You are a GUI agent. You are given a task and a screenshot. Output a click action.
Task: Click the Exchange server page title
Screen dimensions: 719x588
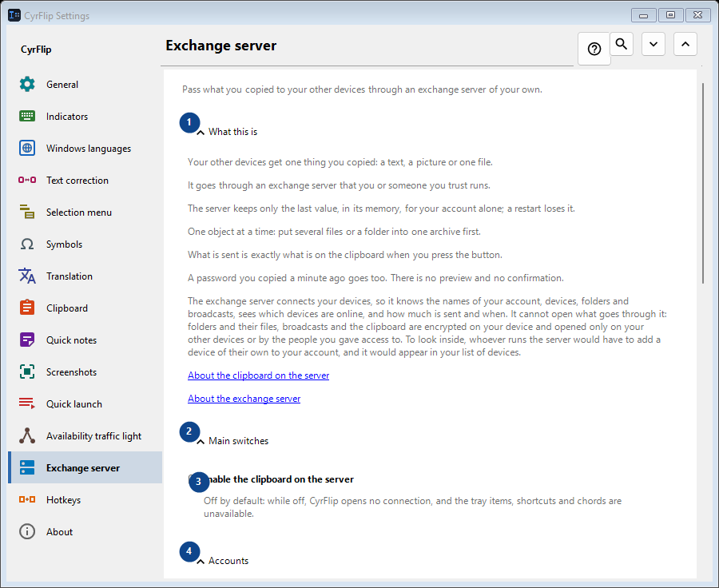(221, 46)
